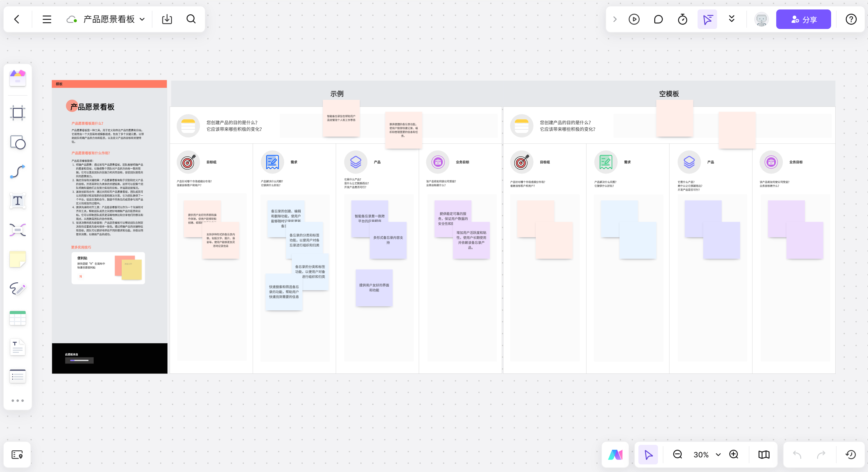868x472 pixels.
Task: Click the zoom in button
Action: coord(734,455)
